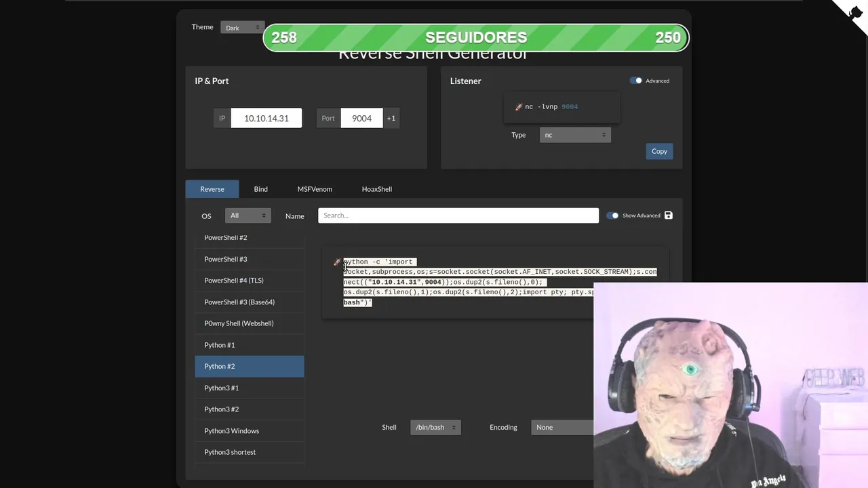This screenshot has height=488, width=868.
Task: Click the nc -lvnp 9004 listener command text
Action: (x=551, y=107)
